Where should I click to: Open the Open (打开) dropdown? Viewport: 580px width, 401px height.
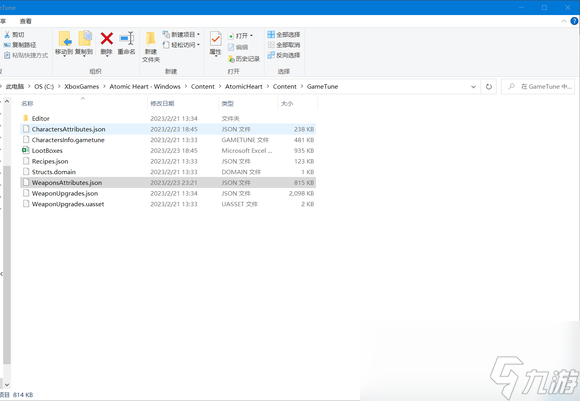tap(240, 36)
